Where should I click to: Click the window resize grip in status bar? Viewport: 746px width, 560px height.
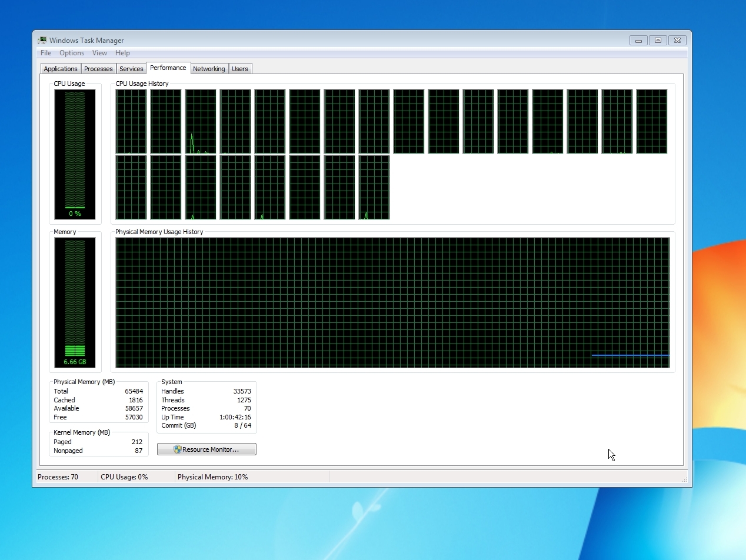pos(684,479)
